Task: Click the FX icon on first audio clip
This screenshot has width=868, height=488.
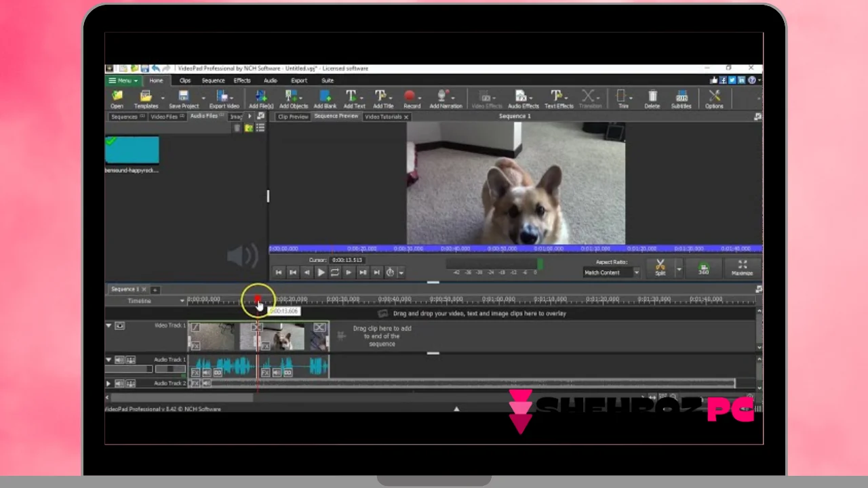Action: click(x=195, y=372)
